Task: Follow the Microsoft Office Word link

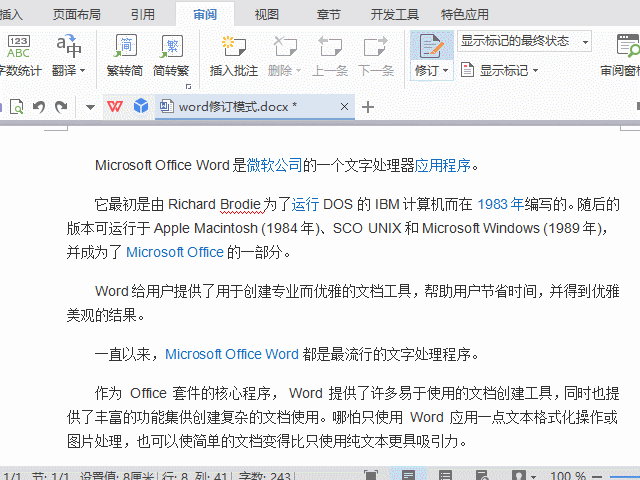Action: 232,354
